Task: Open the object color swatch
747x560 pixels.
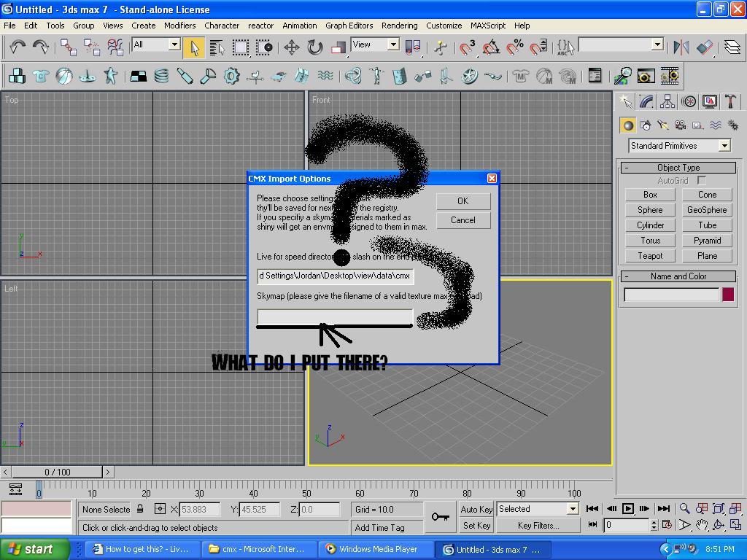Action: (728, 295)
